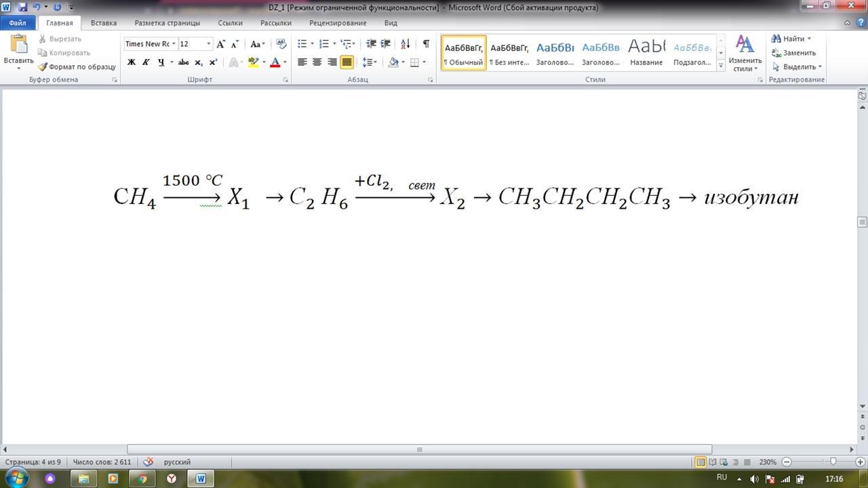Click the horizontal scrollbar thumb
The height and width of the screenshot is (488, 868).
[x=419, y=449]
